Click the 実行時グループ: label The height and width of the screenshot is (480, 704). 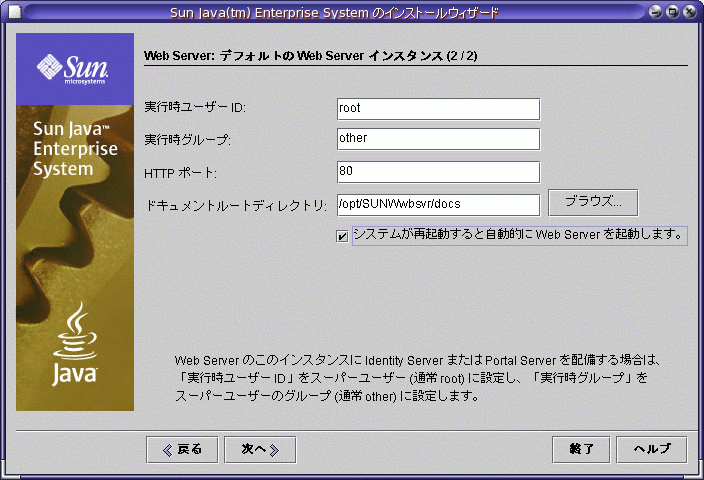(187, 140)
